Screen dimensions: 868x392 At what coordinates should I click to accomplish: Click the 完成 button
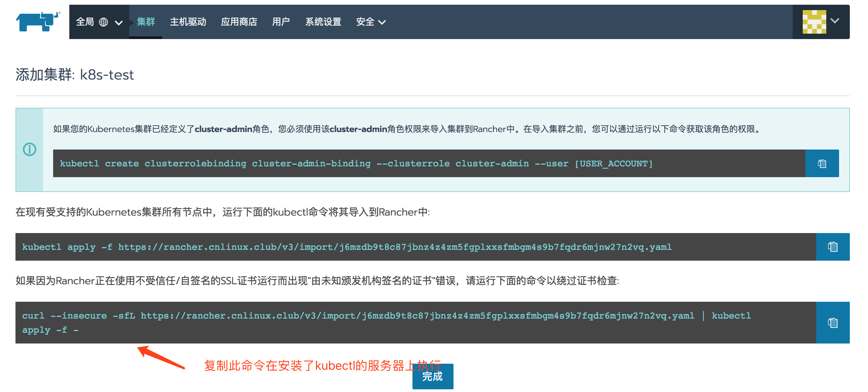pyautogui.click(x=433, y=377)
